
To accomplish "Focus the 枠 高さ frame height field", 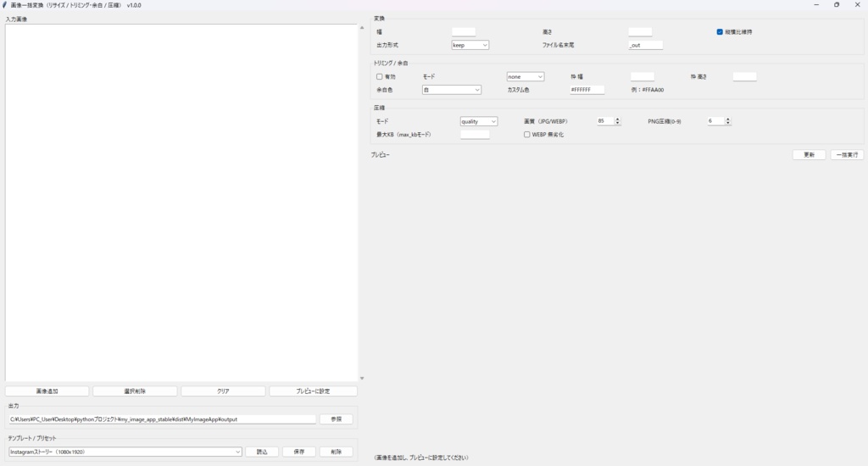I will pyautogui.click(x=744, y=76).
